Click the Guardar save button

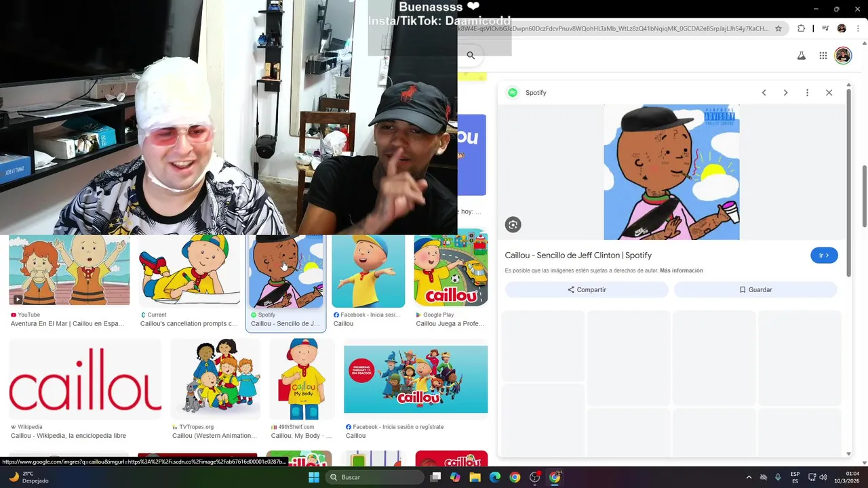coord(755,289)
